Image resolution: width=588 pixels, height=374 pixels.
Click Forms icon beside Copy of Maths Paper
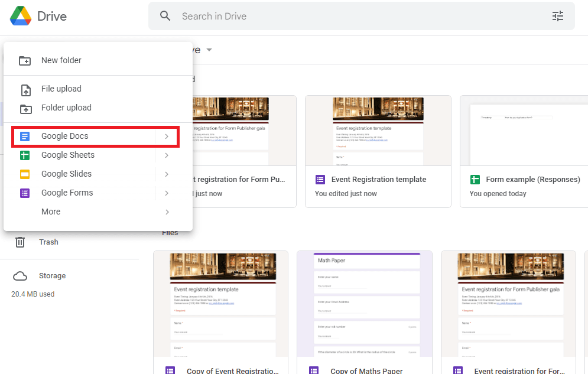click(x=314, y=370)
